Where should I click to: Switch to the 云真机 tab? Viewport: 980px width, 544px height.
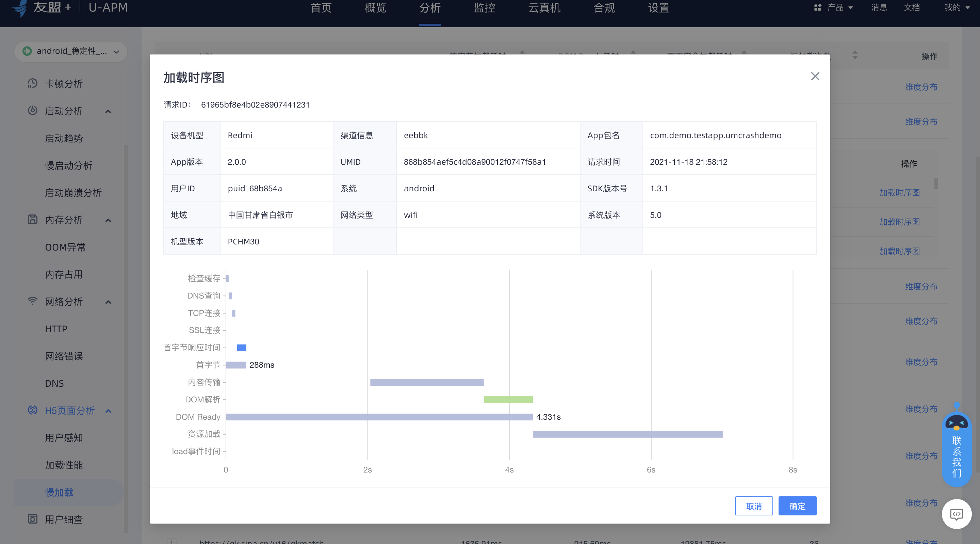coord(544,8)
